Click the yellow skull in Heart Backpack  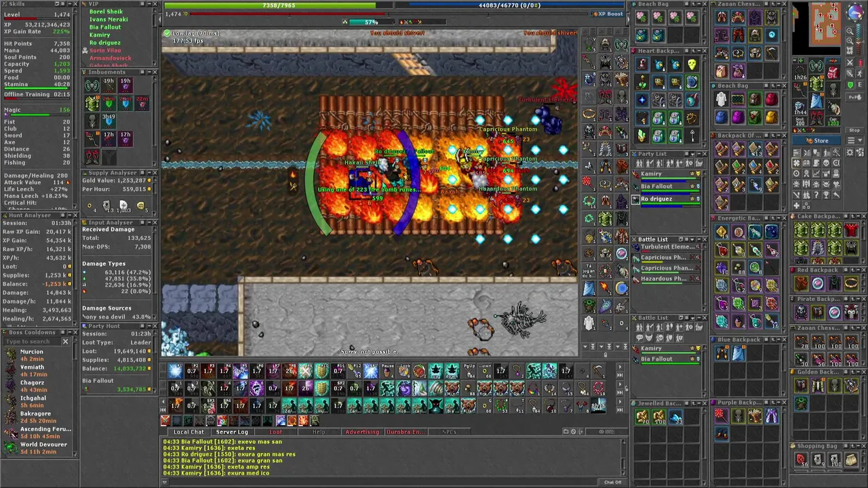click(x=692, y=64)
